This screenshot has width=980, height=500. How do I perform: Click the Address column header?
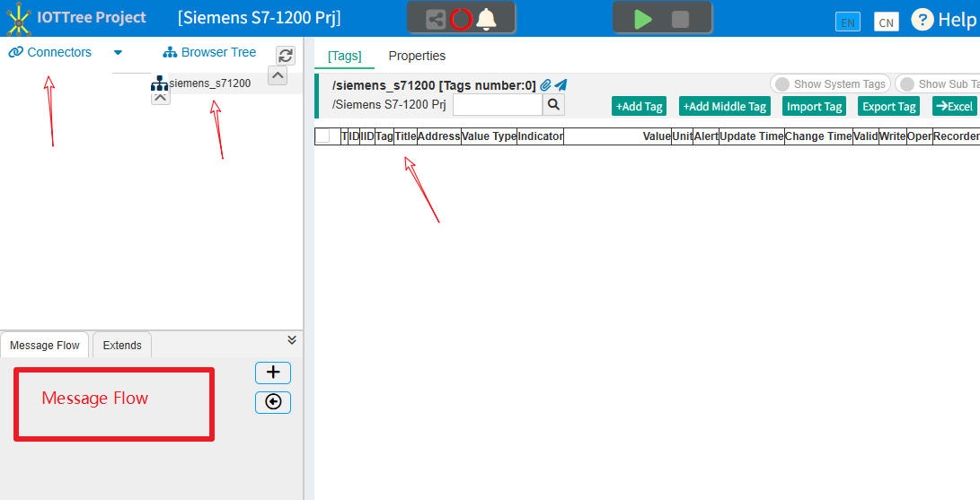click(438, 136)
